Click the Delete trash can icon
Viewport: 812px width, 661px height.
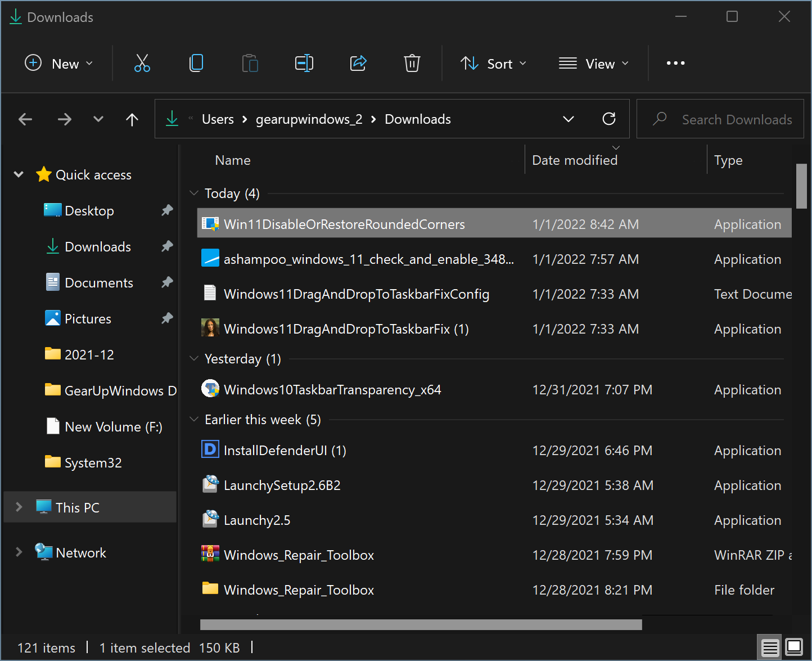tap(412, 63)
